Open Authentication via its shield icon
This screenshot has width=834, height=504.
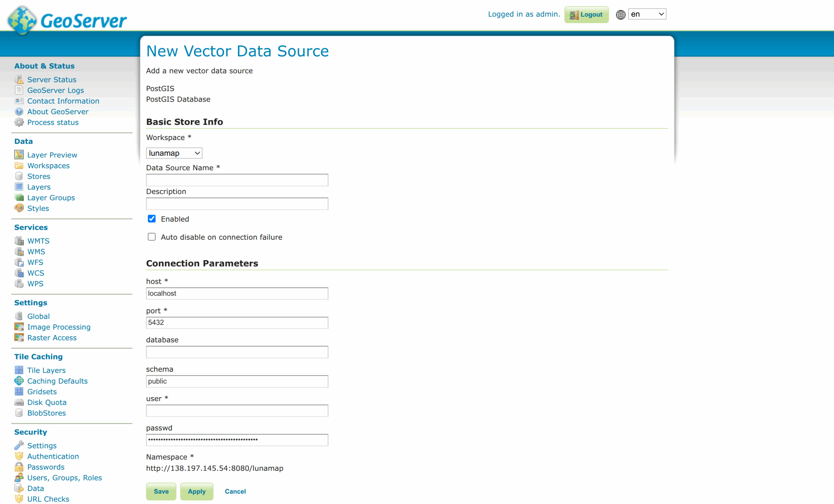(19, 456)
